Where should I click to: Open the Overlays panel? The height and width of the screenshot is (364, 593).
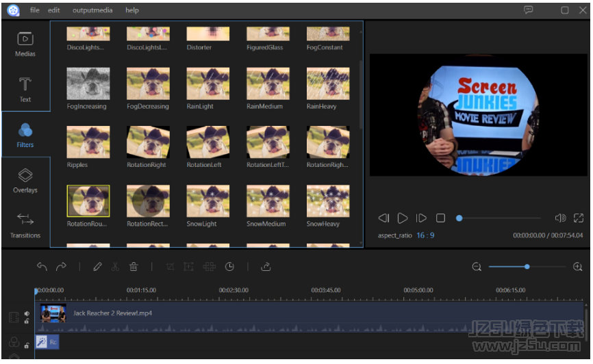(x=25, y=181)
